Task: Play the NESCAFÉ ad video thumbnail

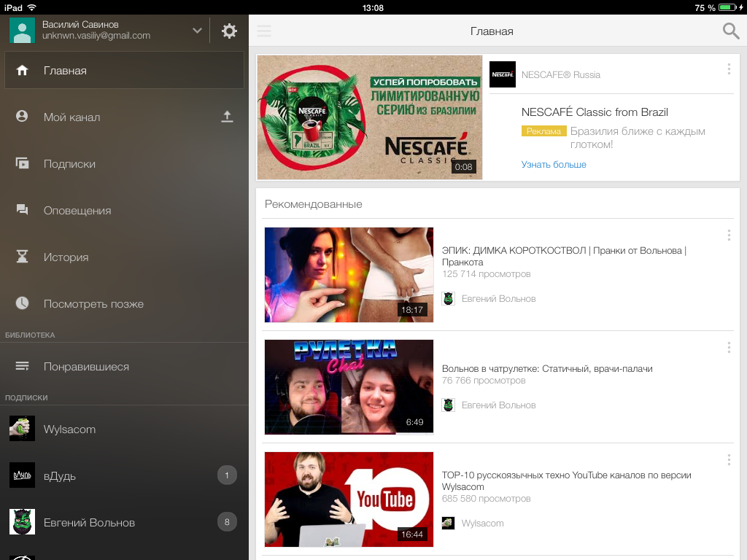Action: pos(370,117)
